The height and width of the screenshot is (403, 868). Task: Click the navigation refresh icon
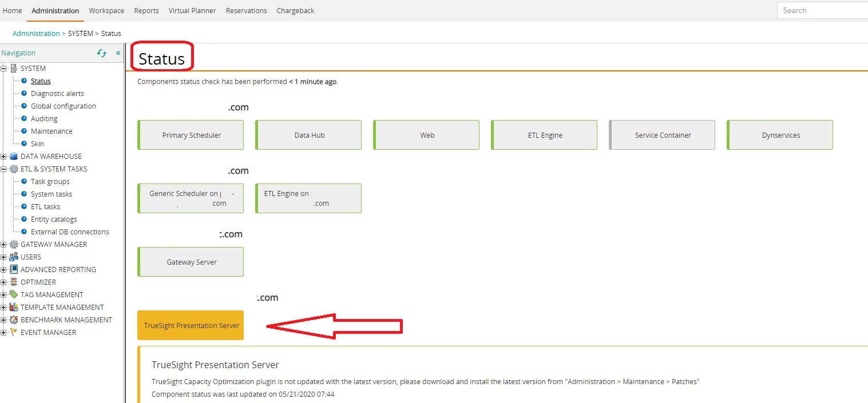[102, 53]
